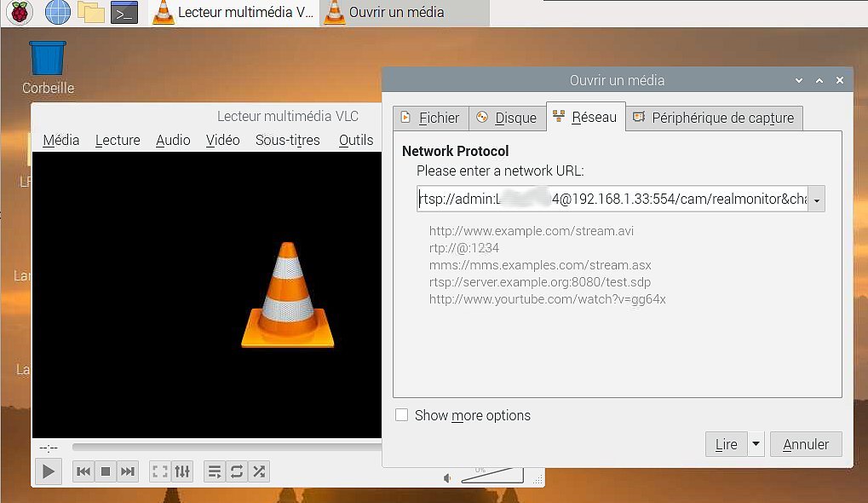Image resolution: width=868 pixels, height=503 pixels.
Task: Click the VLC elapsed time label
Action: [49, 448]
